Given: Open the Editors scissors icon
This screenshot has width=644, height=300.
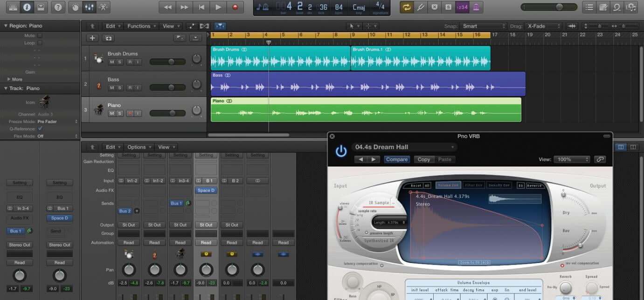Looking at the screenshot, I should click(103, 7).
